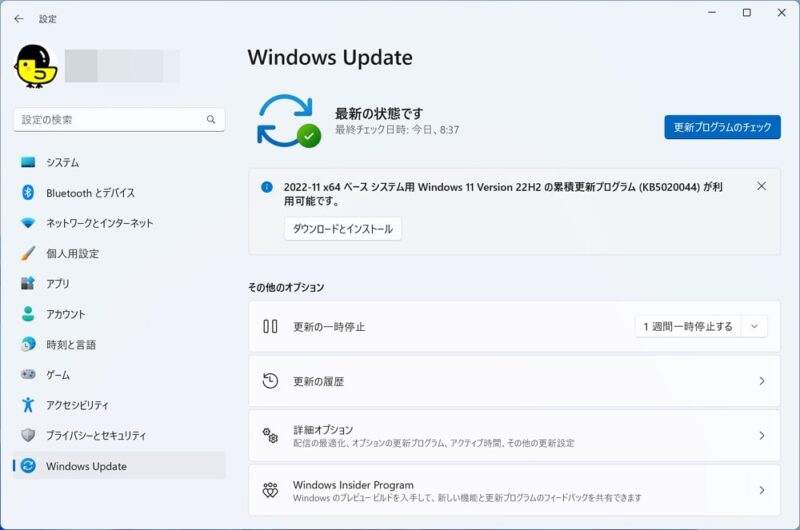Image resolution: width=800 pixels, height=530 pixels.
Task: Open アカウント settings page
Action: (x=119, y=314)
